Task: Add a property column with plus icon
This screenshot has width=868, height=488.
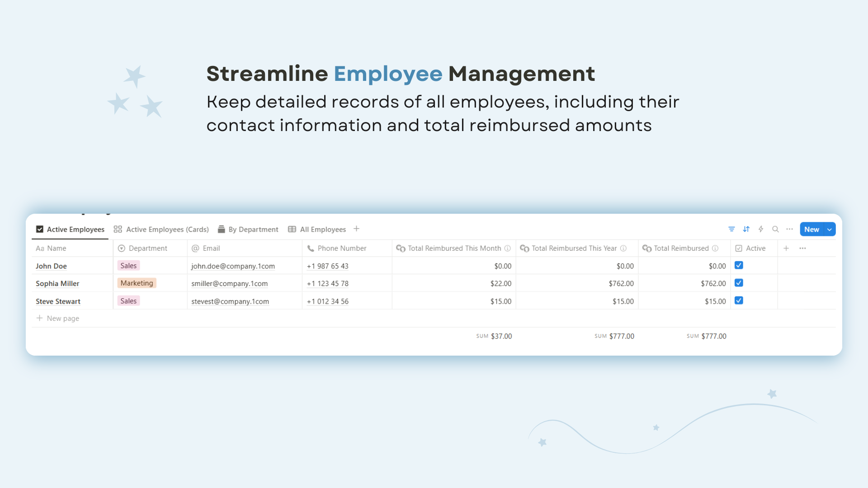Action: click(786, 248)
